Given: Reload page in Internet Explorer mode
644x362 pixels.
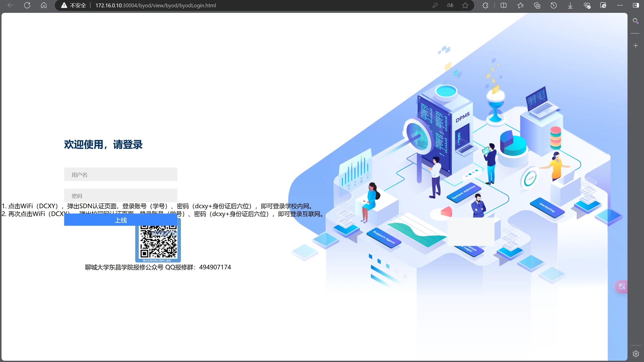Looking at the screenshot, I should pos(603,5).
